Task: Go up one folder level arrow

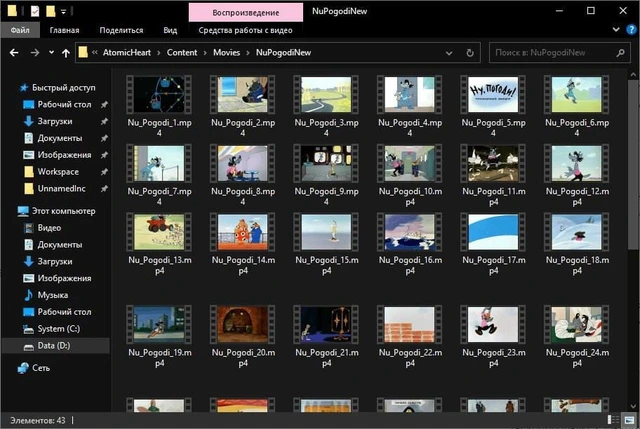Action: (67, 52)
